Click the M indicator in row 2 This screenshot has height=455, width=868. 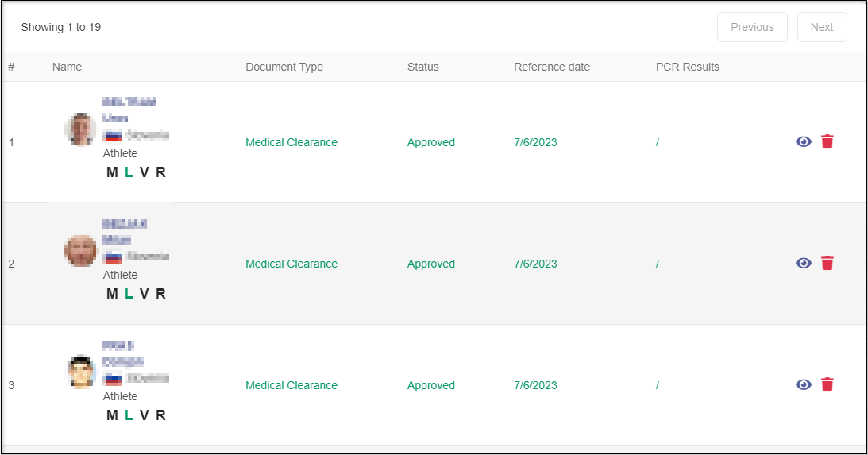point(112,294)
